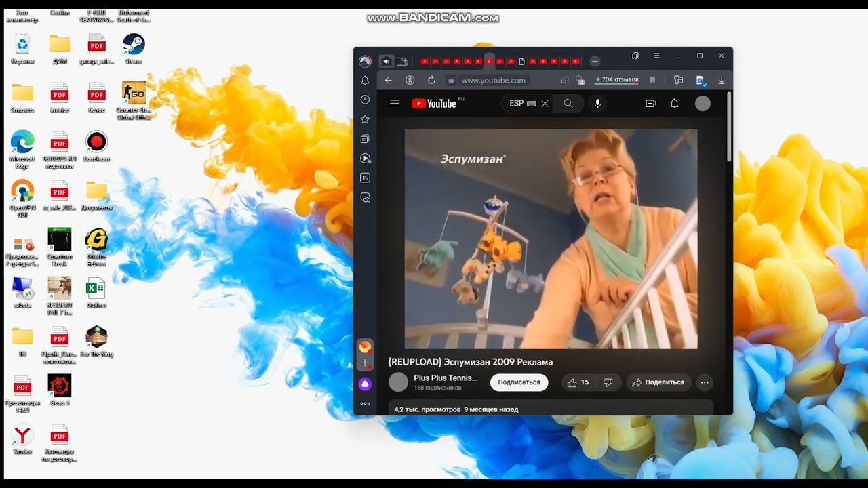Open the OpenVPN GUI desktop shortcut

(x=22, y=199)
